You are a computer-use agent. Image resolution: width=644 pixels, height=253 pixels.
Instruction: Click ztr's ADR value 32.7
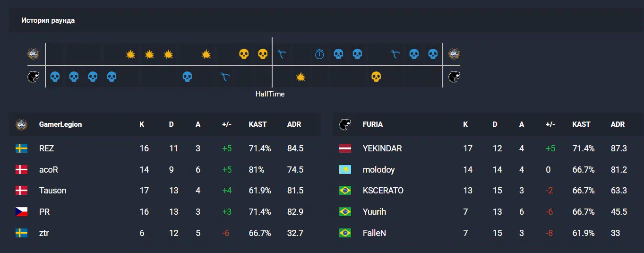pos(295,233)
